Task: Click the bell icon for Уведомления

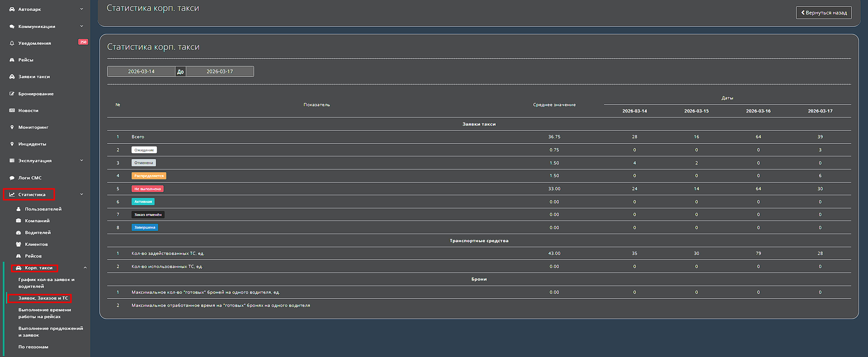Action: pyautogui.click(x=12, y=43)
